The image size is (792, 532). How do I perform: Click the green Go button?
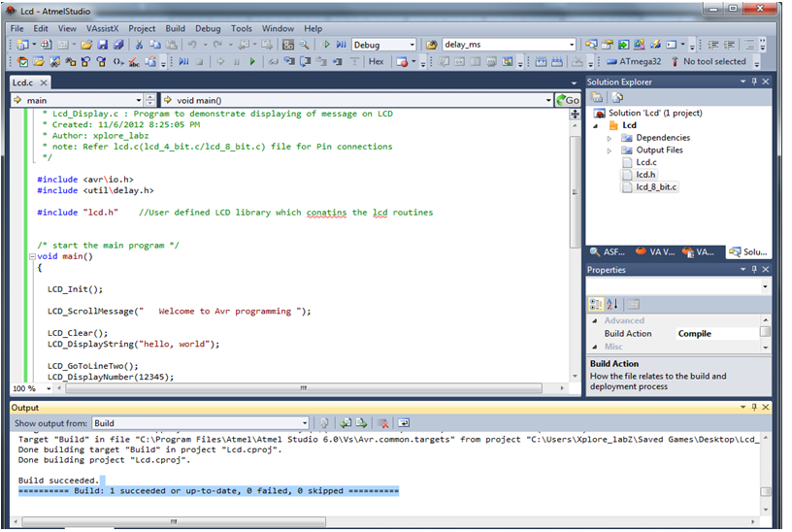tap(568, 100)
